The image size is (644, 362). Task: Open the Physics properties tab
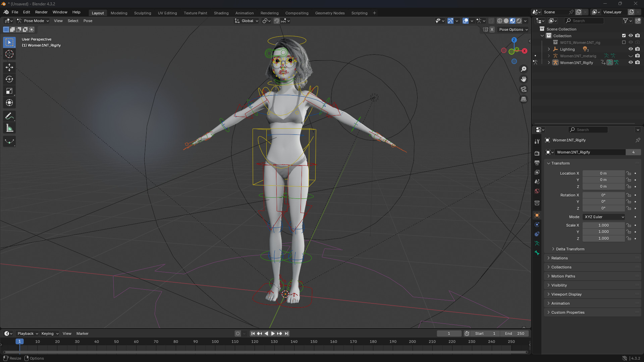[537, 225]
